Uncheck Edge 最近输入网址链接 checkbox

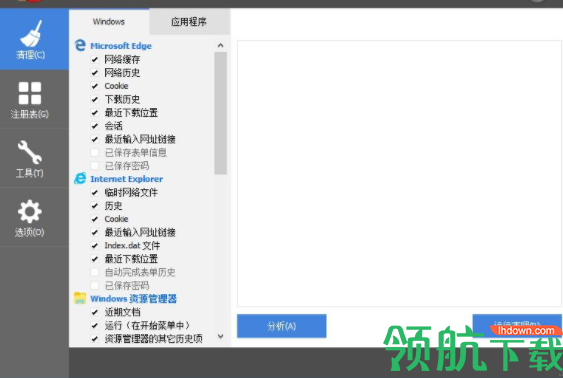[95, 139]
